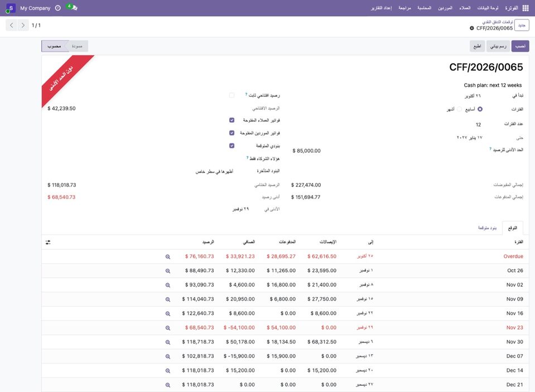
Task: Open the لوحة البيانات menu
Action: [x=488, y=8]
